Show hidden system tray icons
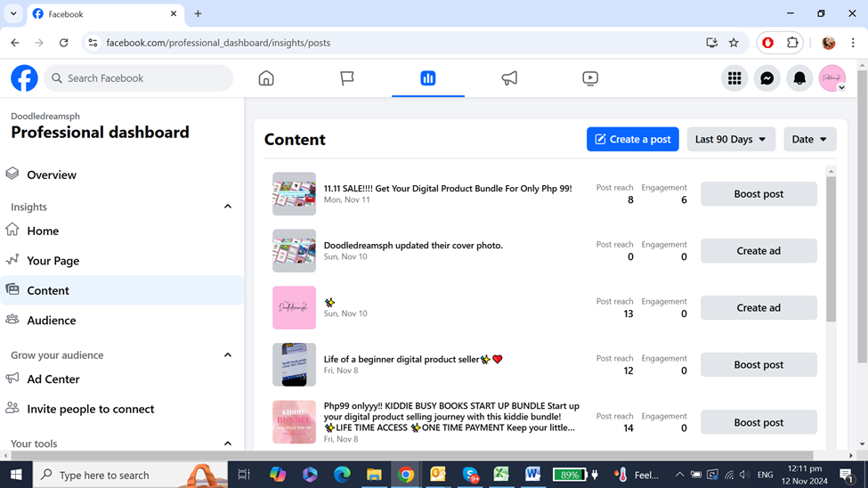The width and height of the screenshot is (868, 488). (679, 475)
